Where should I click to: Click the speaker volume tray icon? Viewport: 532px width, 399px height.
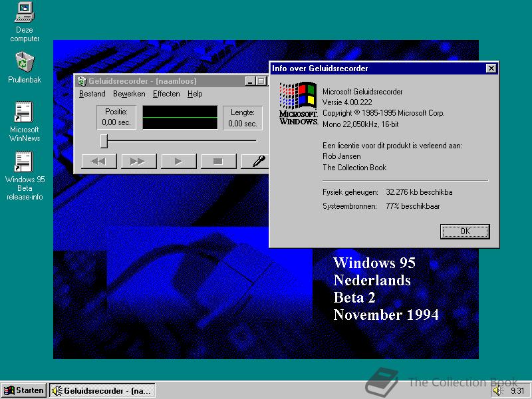497,391
